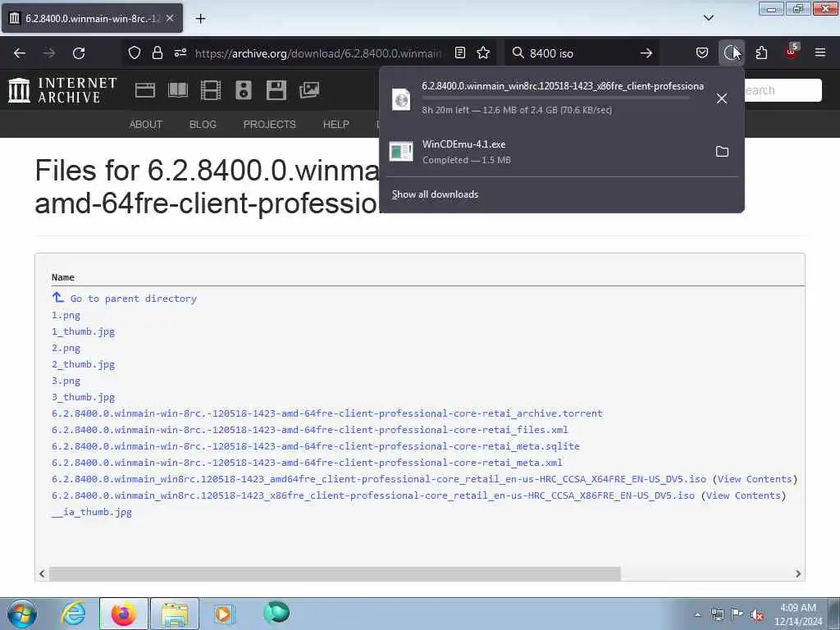Open the PROJECTS menu item
Screen dimensions: 840x630
pos(269,125)
